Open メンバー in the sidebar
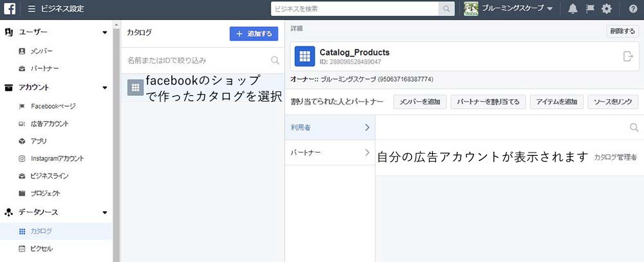Viewport: 644px width, 262px height. click(41, 51)
